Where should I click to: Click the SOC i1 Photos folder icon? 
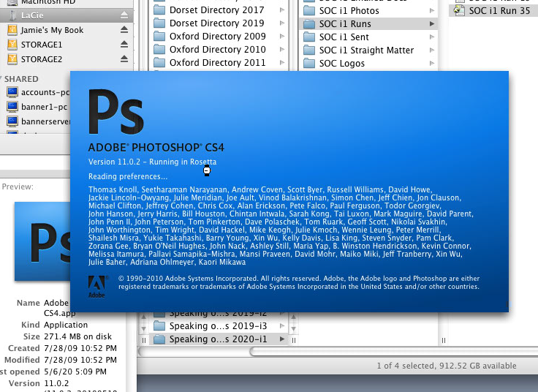[309, 11]
